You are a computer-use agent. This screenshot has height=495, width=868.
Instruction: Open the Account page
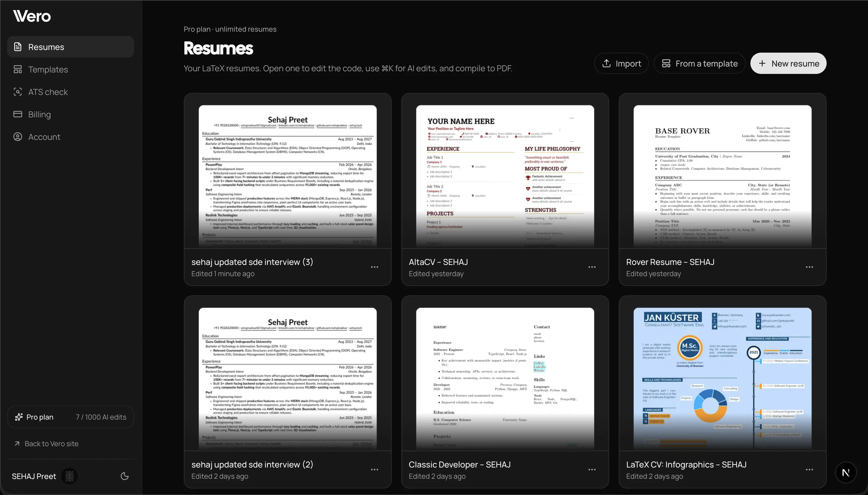tap(71, 137)
